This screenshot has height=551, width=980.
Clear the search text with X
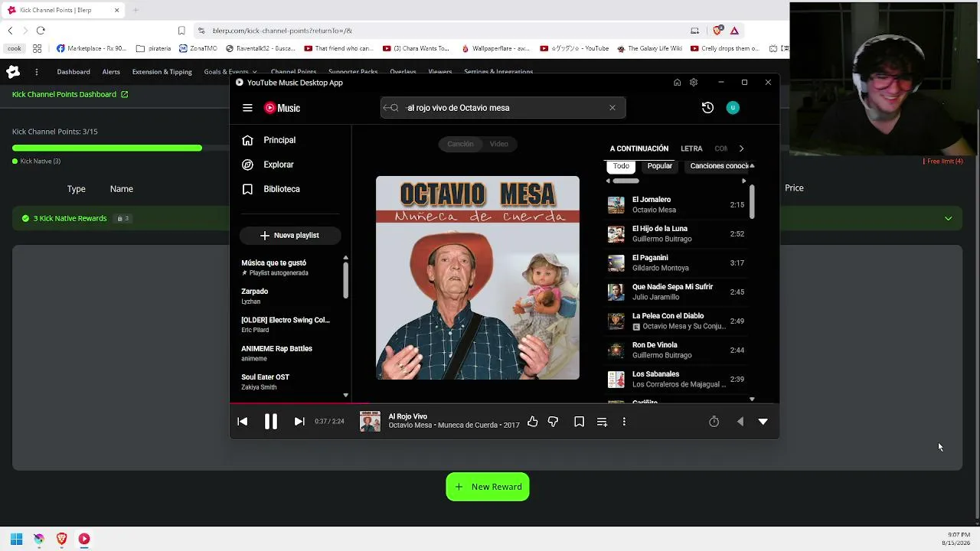coord(612,108)
